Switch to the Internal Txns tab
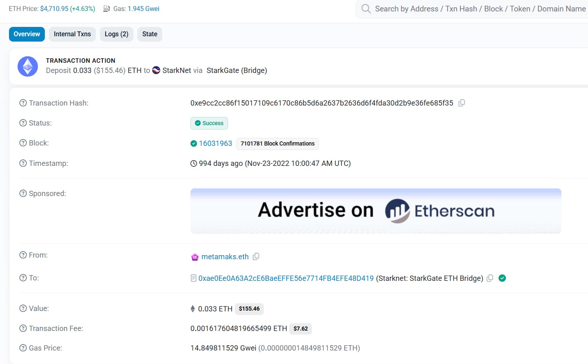Image resolution: width=588 pixels, height=364 pixels. pyautogui.click(x=72, y=34)
